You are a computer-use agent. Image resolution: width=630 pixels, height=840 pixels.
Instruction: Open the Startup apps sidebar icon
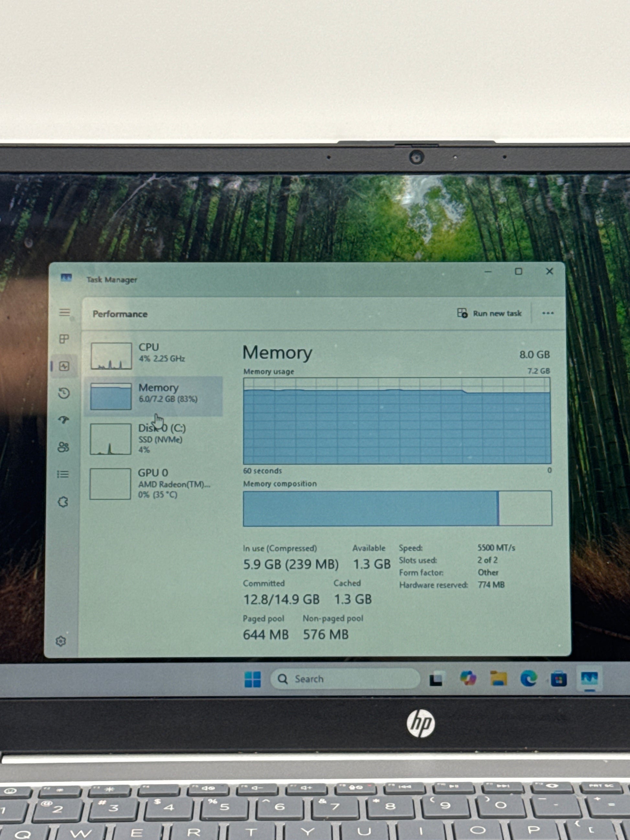[x=63, y=420]
